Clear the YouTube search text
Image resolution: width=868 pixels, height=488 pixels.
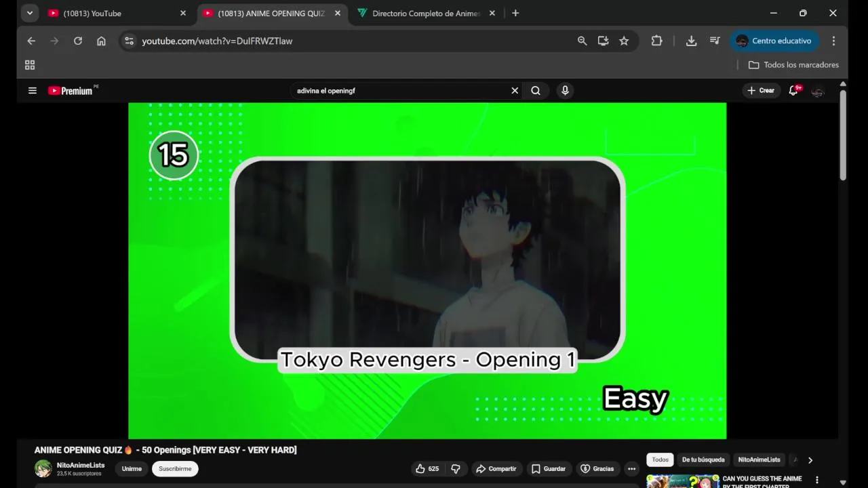tap(515, 90)
